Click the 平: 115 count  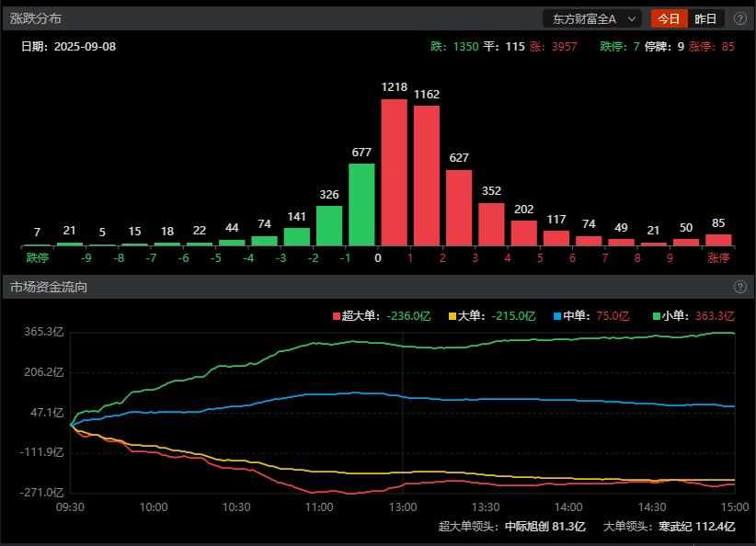(504, 47)
